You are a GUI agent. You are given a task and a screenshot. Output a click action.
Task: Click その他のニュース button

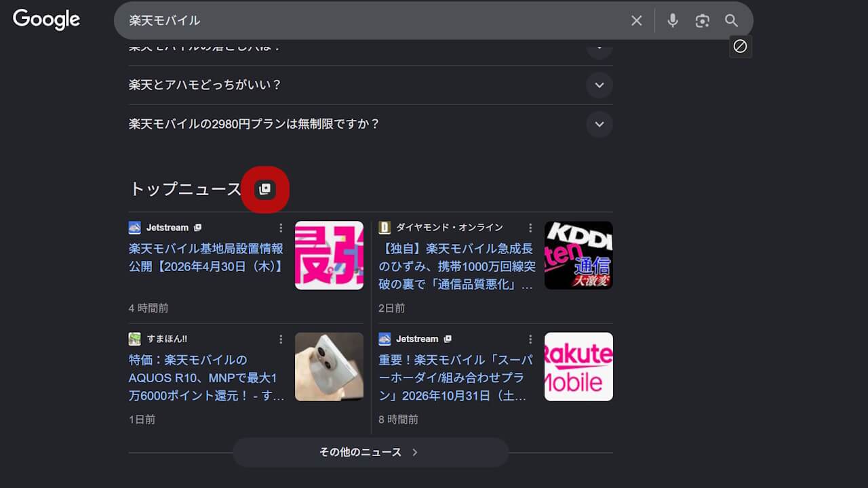click(370, 452)
